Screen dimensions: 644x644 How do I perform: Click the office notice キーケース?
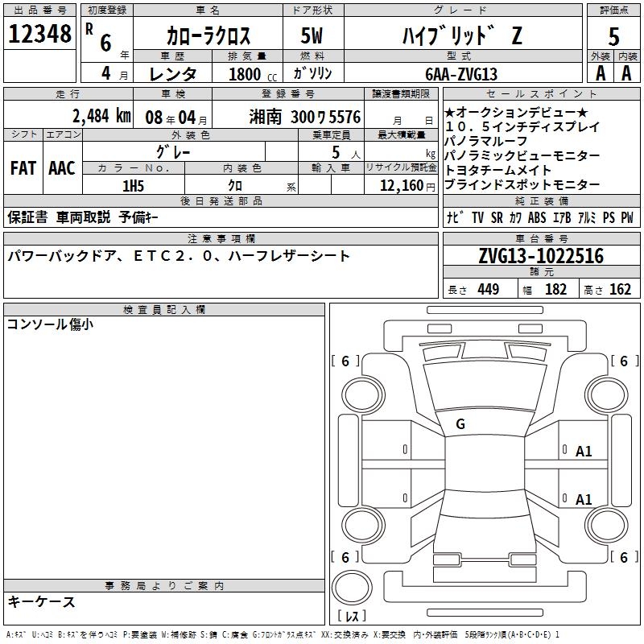pyautogui.click(x=42, y=601)
